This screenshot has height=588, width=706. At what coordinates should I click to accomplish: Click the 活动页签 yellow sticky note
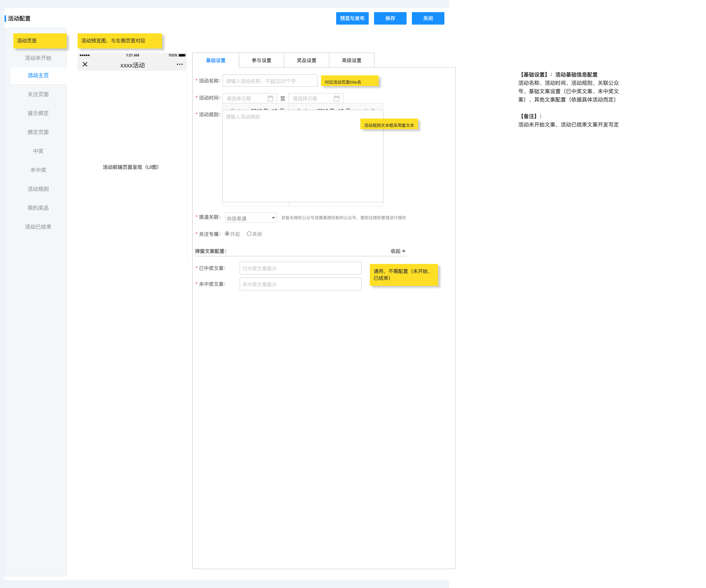pyautogui.click(x=40, y=41)
